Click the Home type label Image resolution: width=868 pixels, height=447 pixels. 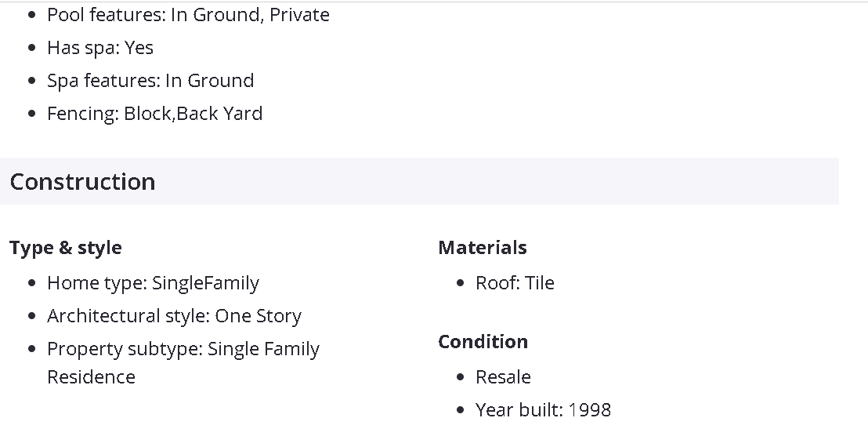click(x=96, y=283)
